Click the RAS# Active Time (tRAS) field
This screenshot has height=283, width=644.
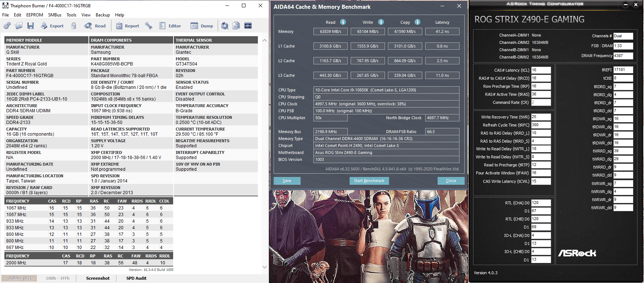(541, 94)
